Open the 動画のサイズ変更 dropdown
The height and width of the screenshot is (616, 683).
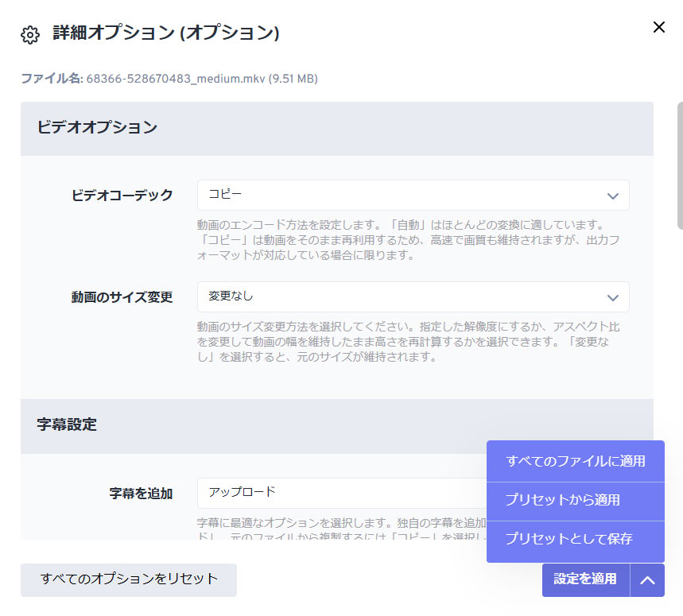(413, 297)
